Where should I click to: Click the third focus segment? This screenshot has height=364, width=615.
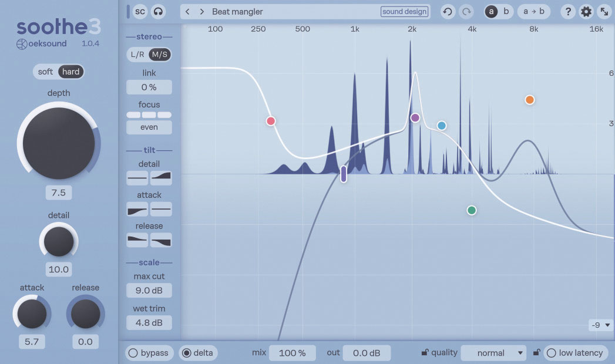164,115
